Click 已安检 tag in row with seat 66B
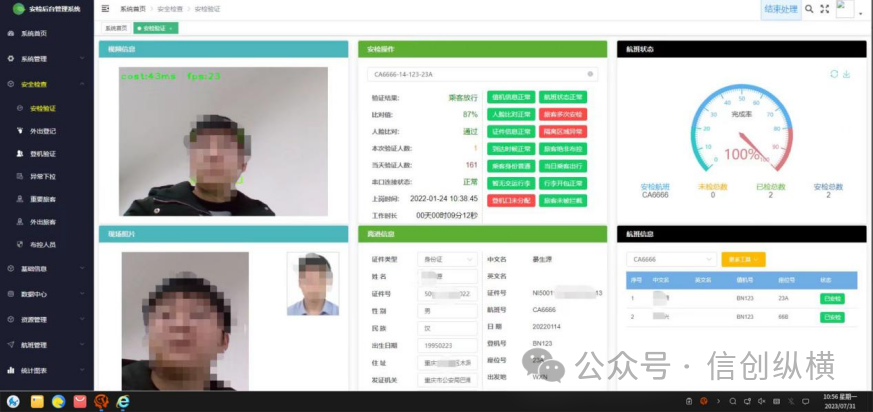This screenshot has height=412, width=873. (x=832, y=317)
